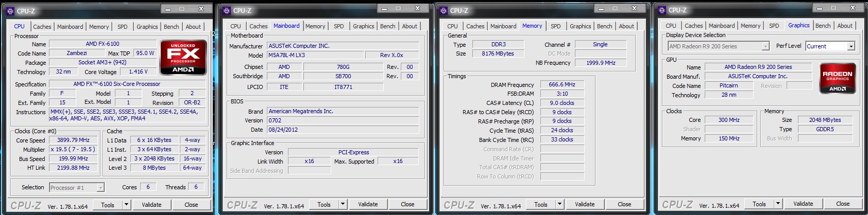Open the Perf Level dropdown showing Current
Viewport: 868px width, 215px height.
point(850,46)
